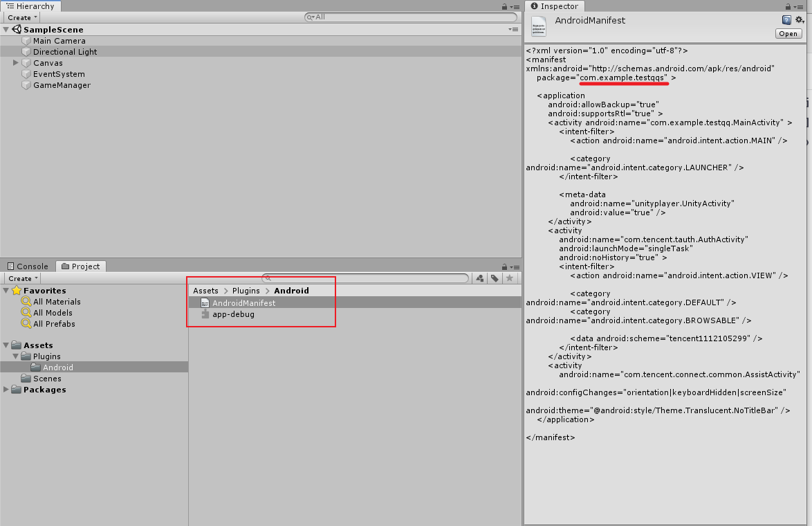
Task: Collapse the Favorites group
Action: click(6, 291)
